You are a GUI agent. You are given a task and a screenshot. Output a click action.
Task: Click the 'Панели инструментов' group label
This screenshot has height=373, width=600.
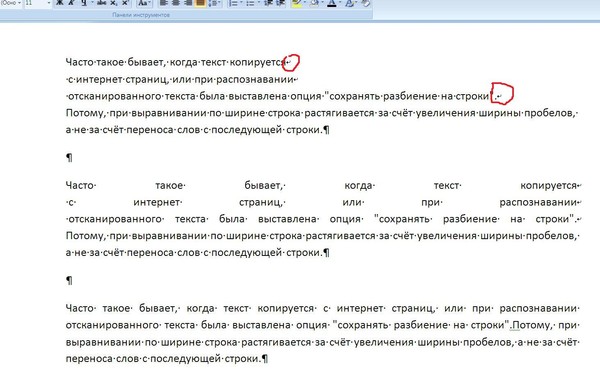pos(141,15)
